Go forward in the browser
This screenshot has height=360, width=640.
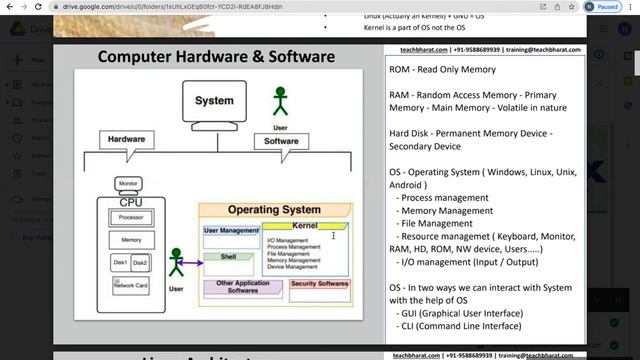pyautogui.click(x=24, y=7)
